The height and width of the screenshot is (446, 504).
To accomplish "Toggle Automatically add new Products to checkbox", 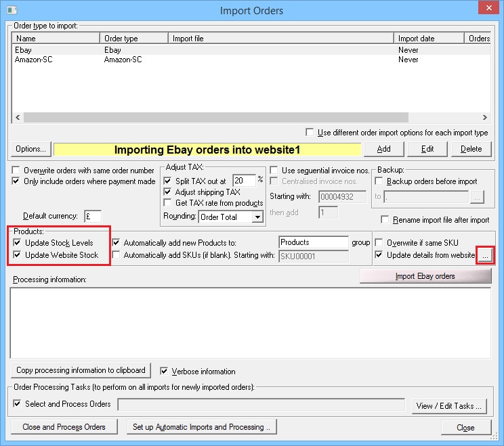I will coord(116,242).
